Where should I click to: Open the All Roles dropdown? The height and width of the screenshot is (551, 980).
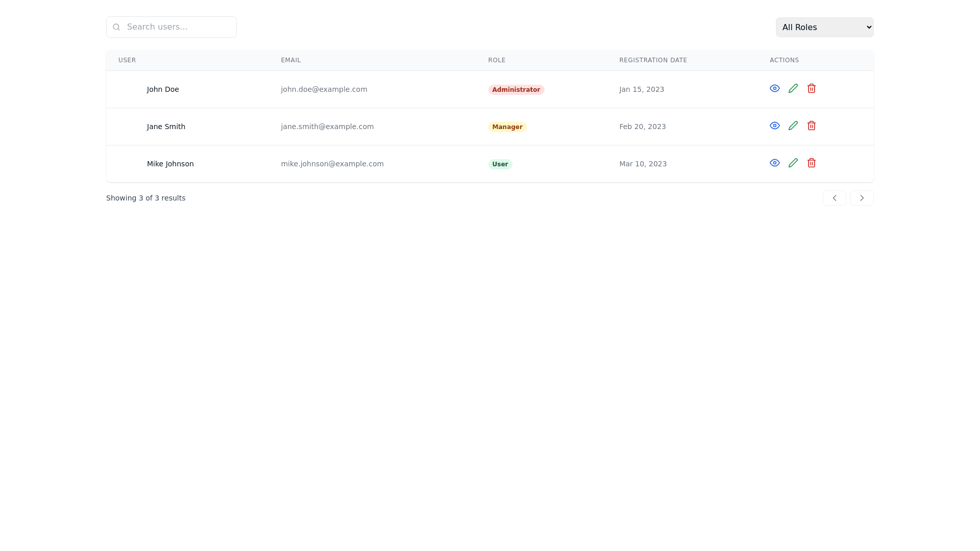824,27
